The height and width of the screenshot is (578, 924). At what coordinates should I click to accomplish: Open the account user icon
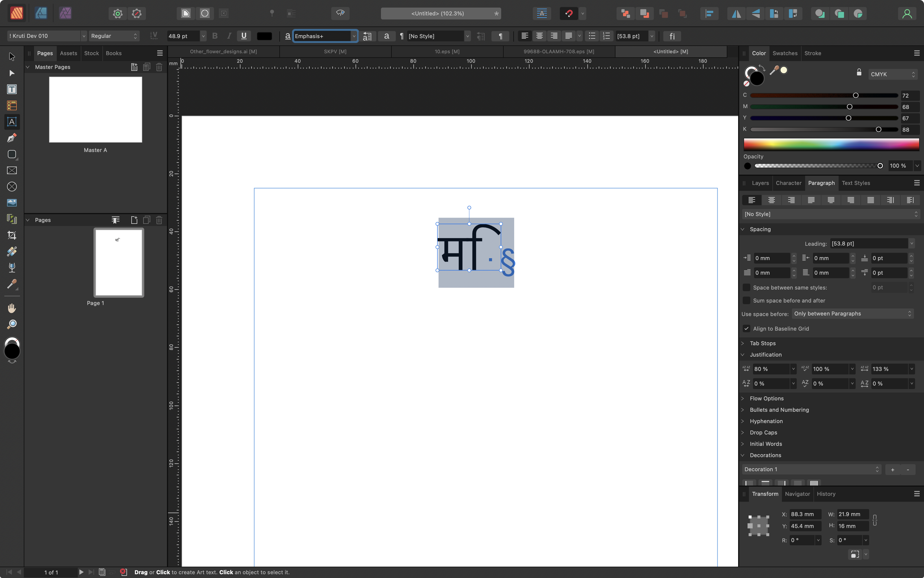click(907, 14)
